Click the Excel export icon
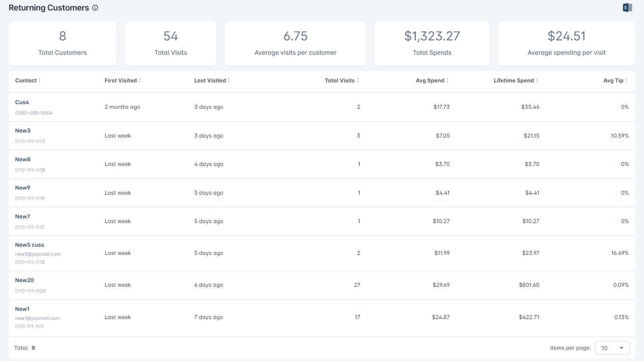The height and width of the screenshot is (361, 644). coord(627,8)
